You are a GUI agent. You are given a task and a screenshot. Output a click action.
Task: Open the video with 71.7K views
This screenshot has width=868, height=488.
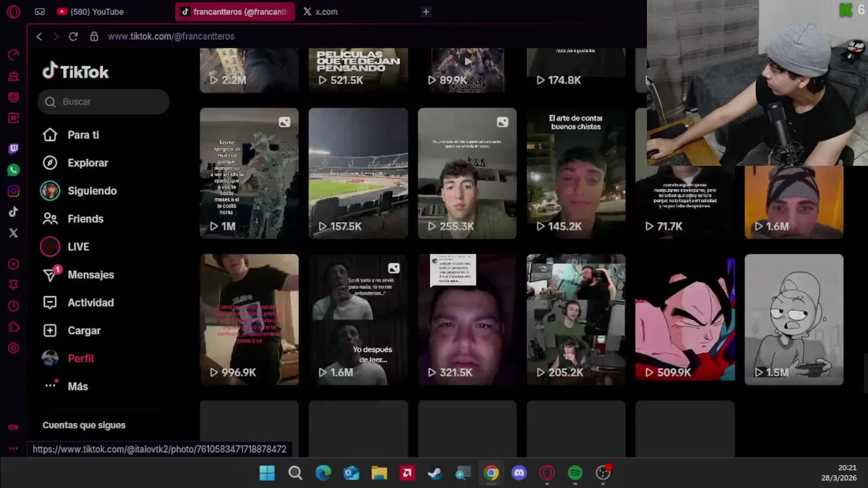pos(685,202)
